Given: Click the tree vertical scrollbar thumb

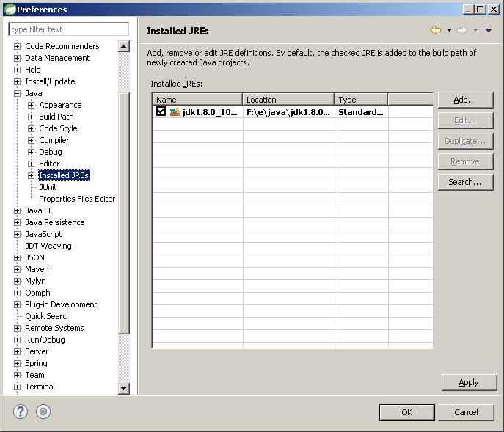Looking at the screenshot, I should (124, 213).
